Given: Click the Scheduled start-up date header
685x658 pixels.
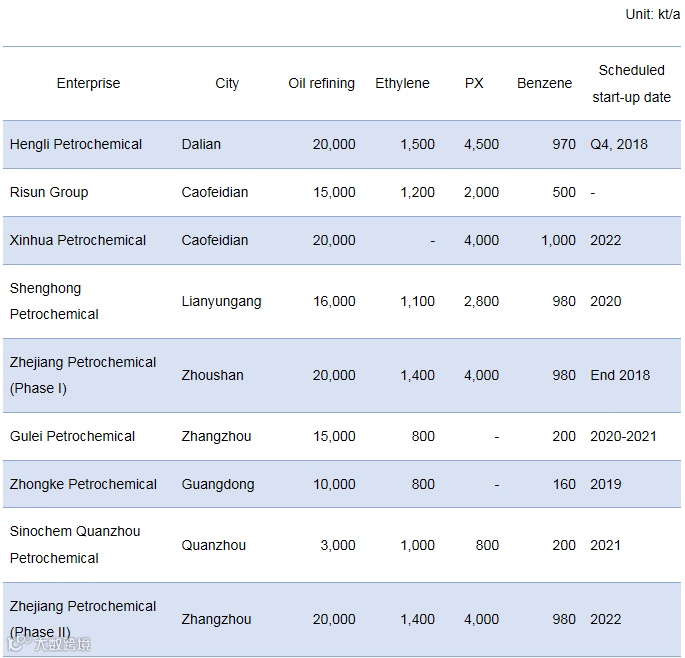Looking at the screenshot, I should [x=631, y=83].
